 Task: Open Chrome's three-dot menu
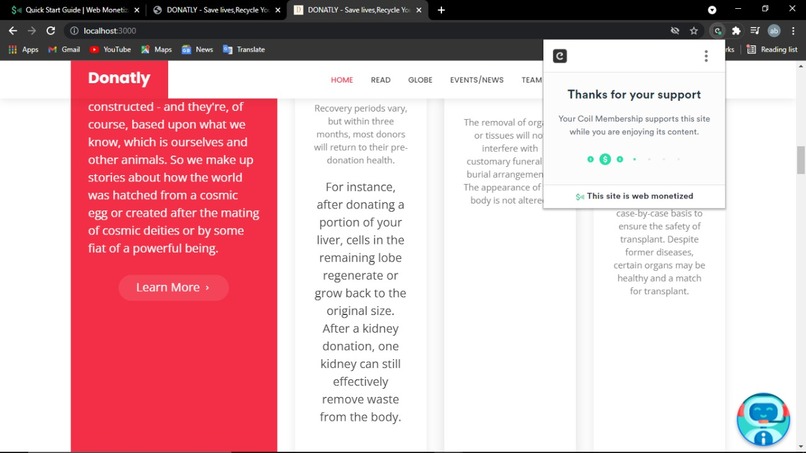(x=793, y=31)
